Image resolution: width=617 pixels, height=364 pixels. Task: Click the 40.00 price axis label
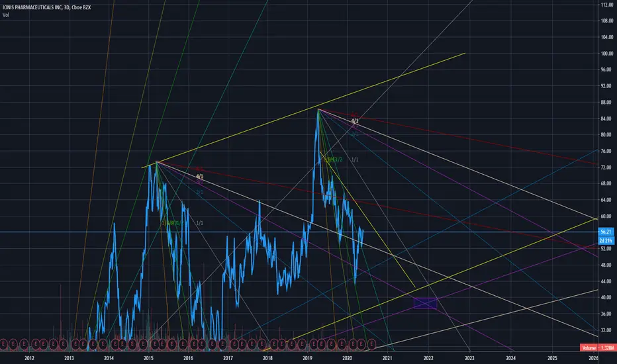coord(607,298)
